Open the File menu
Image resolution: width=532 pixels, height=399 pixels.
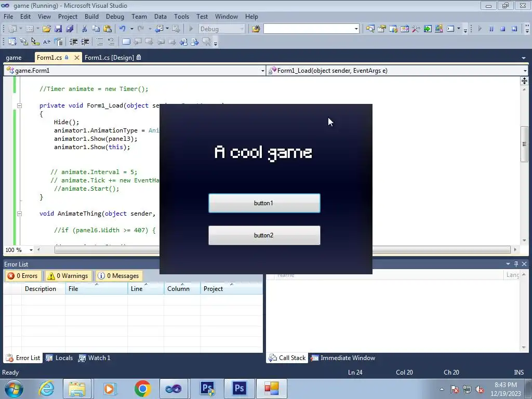click(8, 17)
